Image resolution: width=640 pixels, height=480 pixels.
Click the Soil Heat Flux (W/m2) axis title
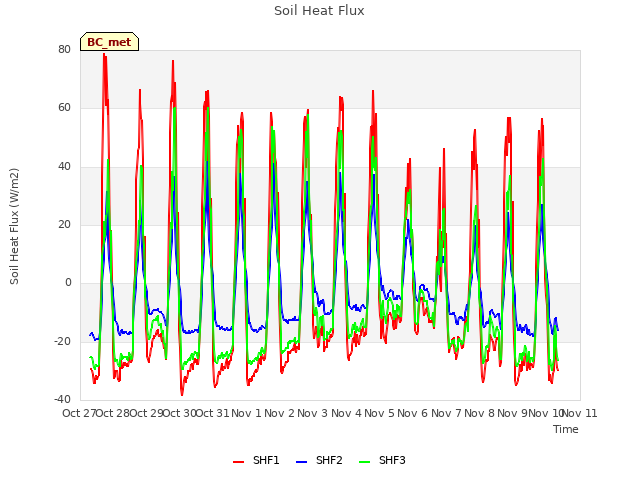pos(14,226)
